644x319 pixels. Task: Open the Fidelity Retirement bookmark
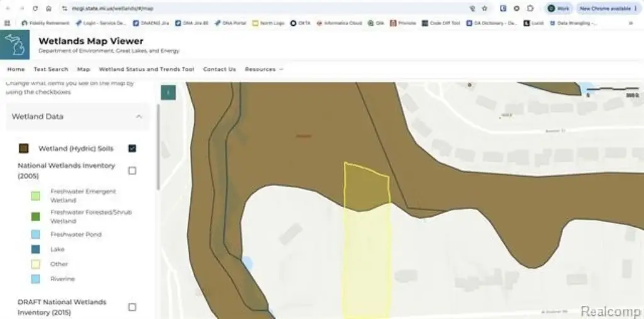coord(45,23)
